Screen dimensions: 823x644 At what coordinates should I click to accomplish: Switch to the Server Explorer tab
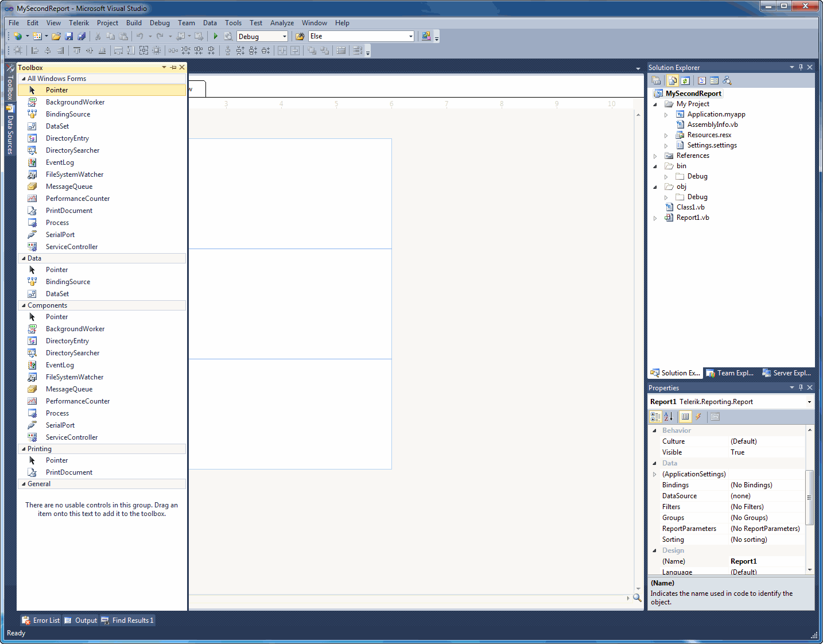786,373
